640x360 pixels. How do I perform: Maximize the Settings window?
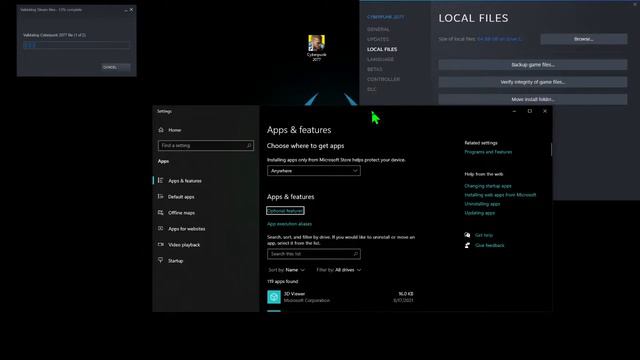pos(529,111)
